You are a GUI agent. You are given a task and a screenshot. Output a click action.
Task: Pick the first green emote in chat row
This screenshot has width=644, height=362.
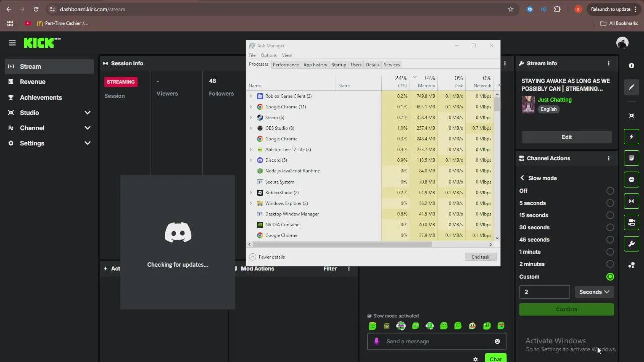pos(372,326)
